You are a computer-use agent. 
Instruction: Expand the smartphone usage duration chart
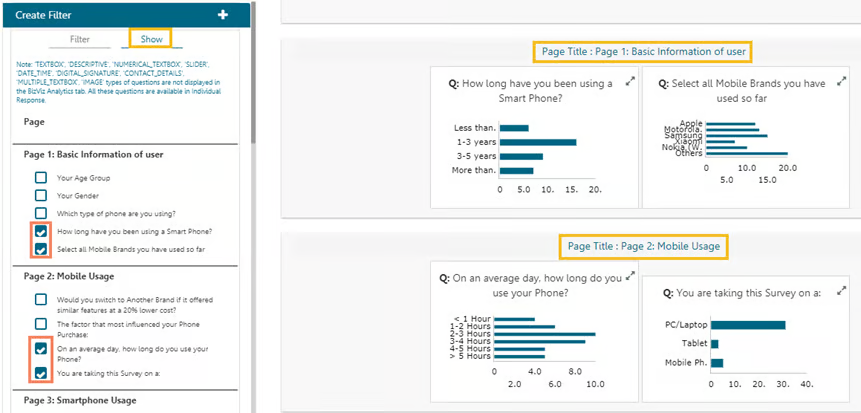click(x=630, y=82)
